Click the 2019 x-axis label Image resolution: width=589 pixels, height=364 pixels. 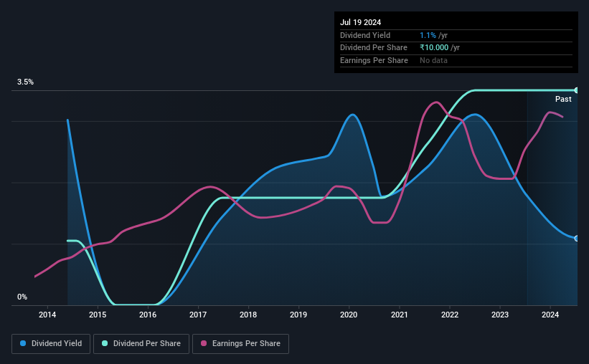(x=298, y=315)
